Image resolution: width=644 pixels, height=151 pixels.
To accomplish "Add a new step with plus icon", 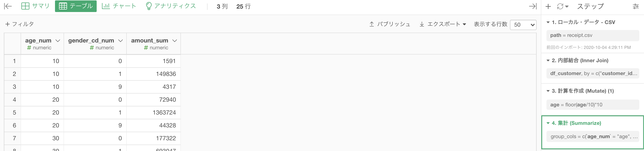I will click(548, 6).
